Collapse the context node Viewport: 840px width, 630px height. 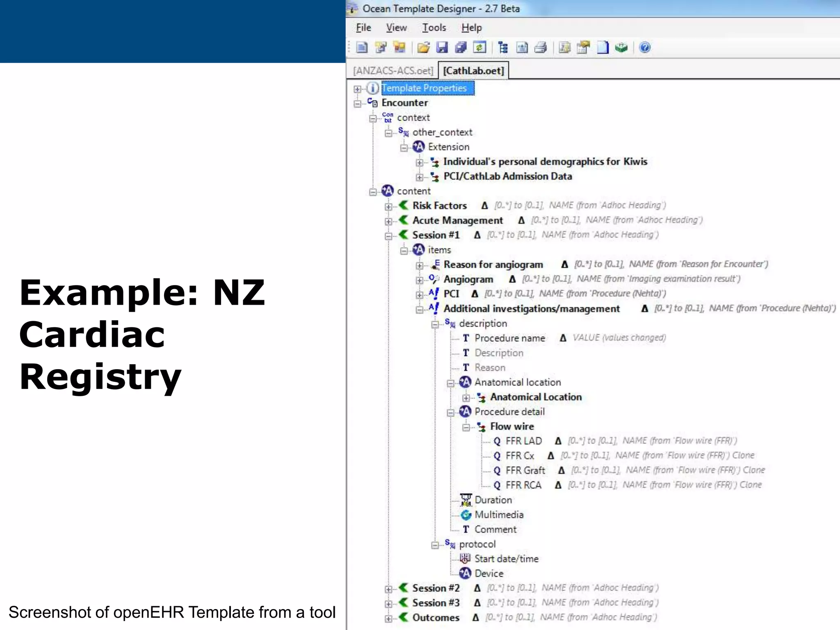(x=373, y=119)
